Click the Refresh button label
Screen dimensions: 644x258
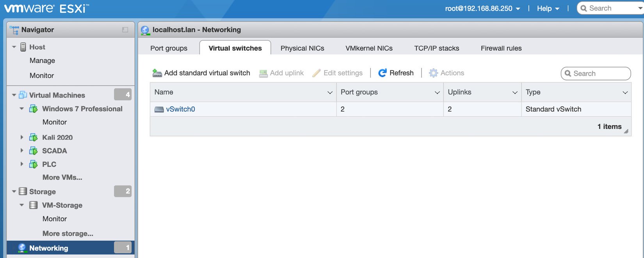pyautogui.click(x=402, y=73)
